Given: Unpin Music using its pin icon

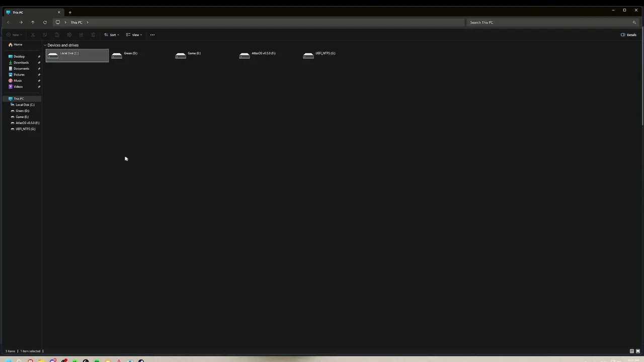Looking at the screenshot, I should pyautogui.click(x=39, y=80).
